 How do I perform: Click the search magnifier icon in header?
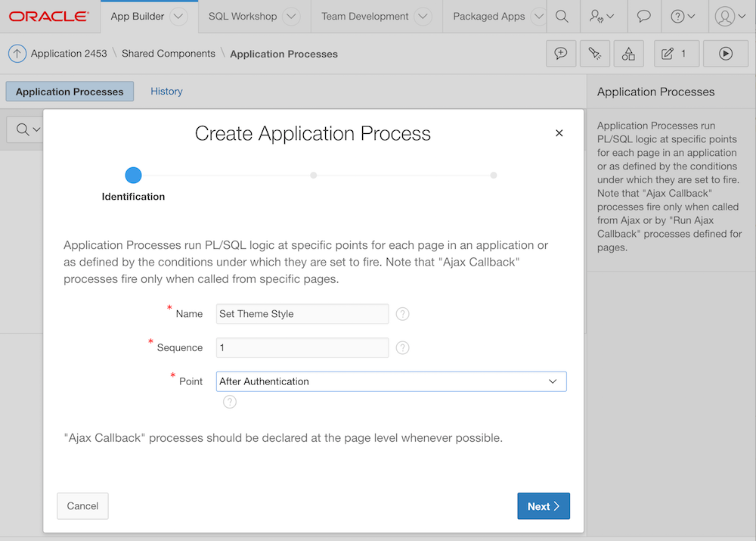tap(562, 16)
